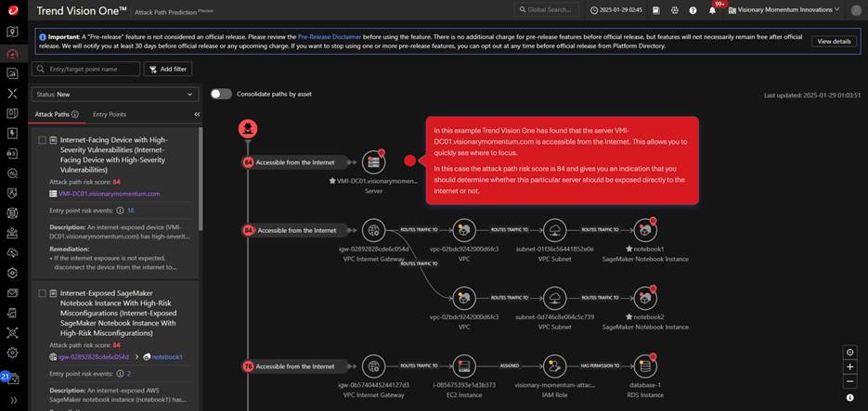The image size is (868, 411).
Task: Open the help question mark icon
Action: [x=693, y=10]
